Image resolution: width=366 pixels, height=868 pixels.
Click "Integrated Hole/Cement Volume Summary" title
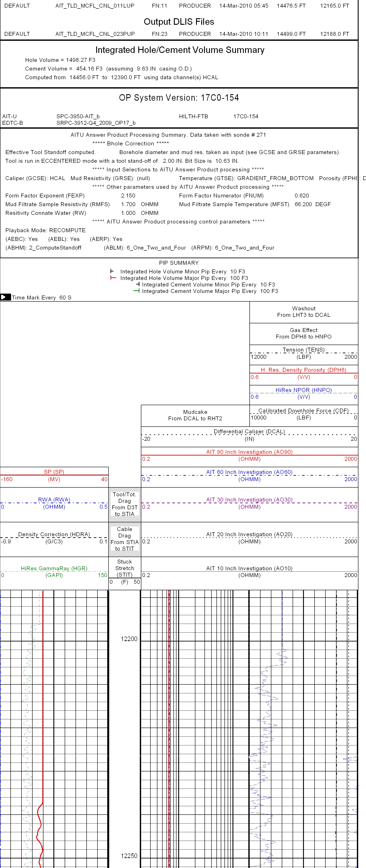coord(180,50)
